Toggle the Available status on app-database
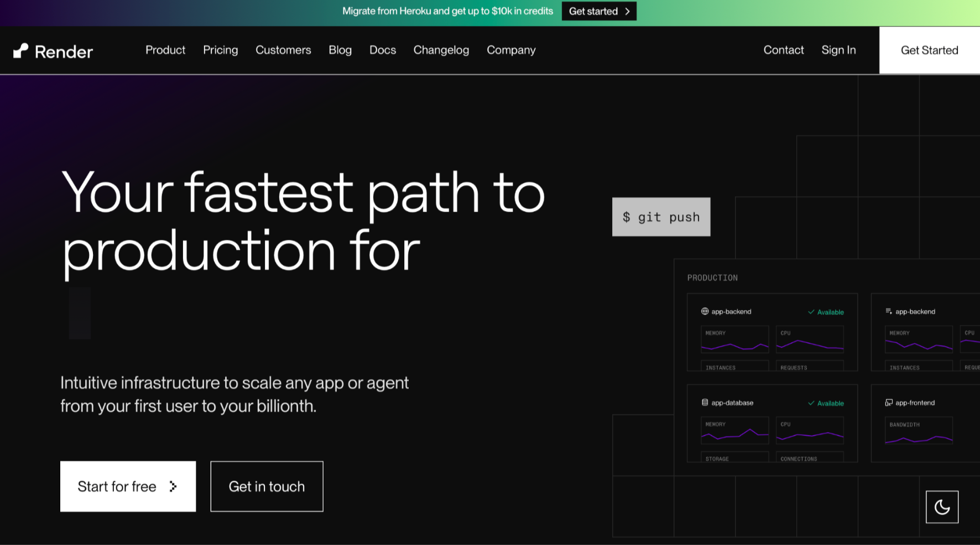This screenshot has width=980, height=545. [826, 403]
